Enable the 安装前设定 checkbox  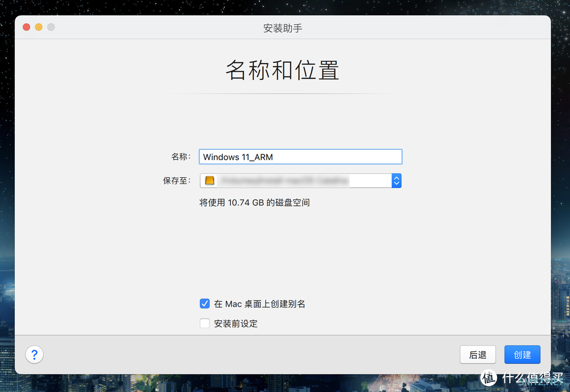point(205,323)
